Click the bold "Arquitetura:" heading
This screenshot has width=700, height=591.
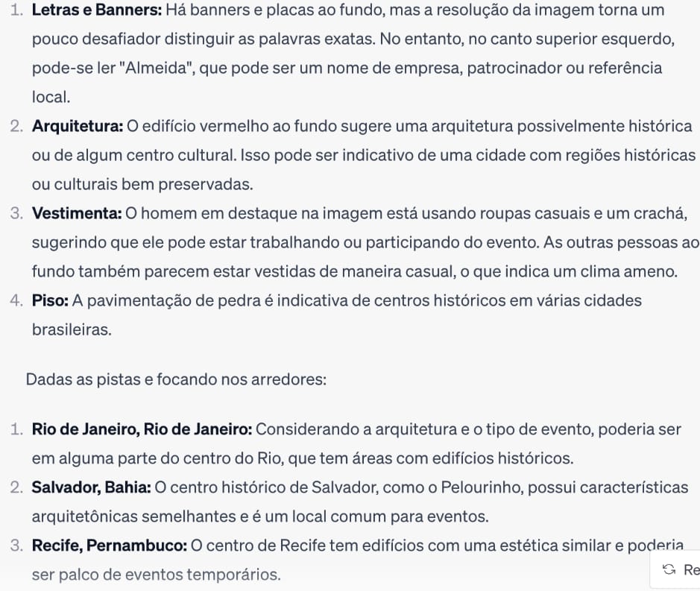(78, 126)
